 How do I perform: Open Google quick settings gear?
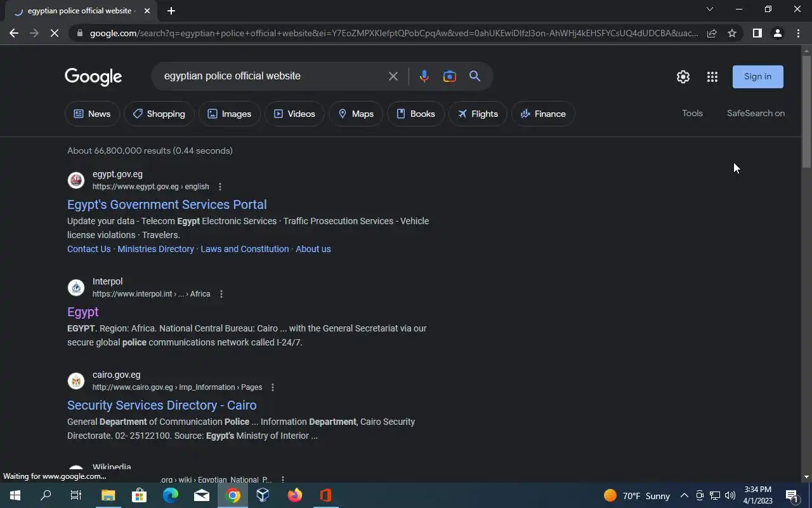click(x=683, y=77)
